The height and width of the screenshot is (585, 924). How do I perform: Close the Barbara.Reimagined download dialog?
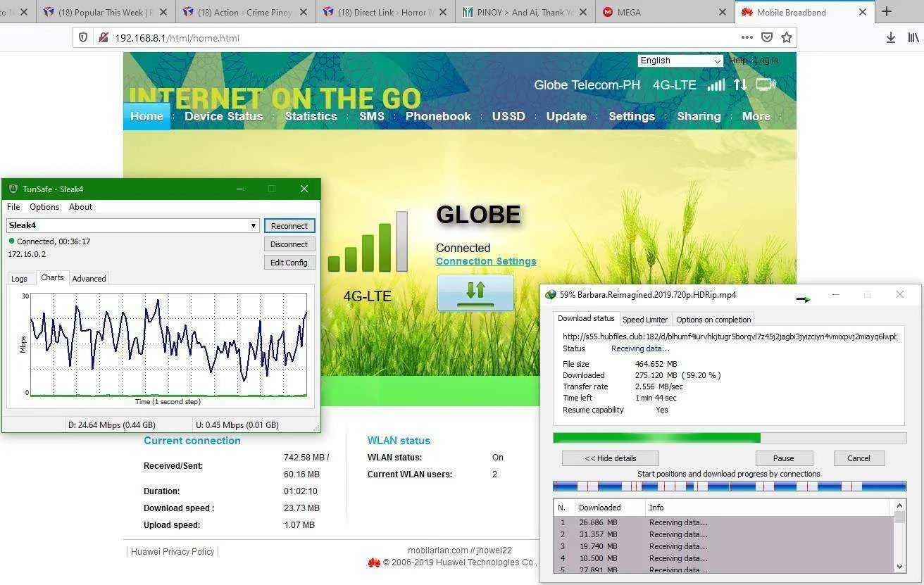point(900,294)
